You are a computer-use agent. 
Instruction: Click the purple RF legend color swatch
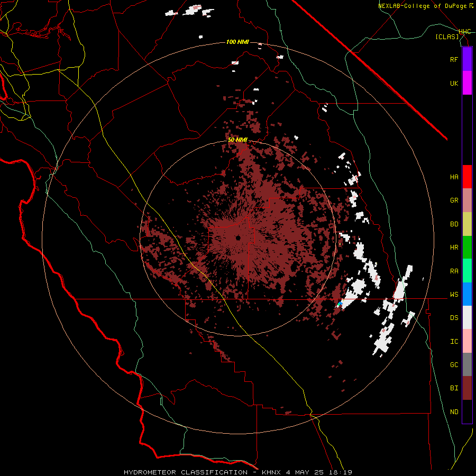[x=467, y=59]
